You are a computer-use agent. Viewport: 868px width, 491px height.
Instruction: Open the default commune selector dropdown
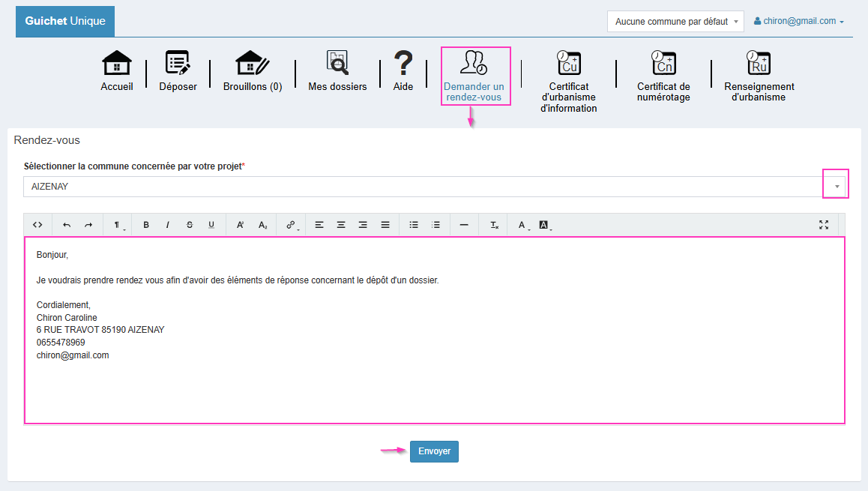[x=675, y=22]
